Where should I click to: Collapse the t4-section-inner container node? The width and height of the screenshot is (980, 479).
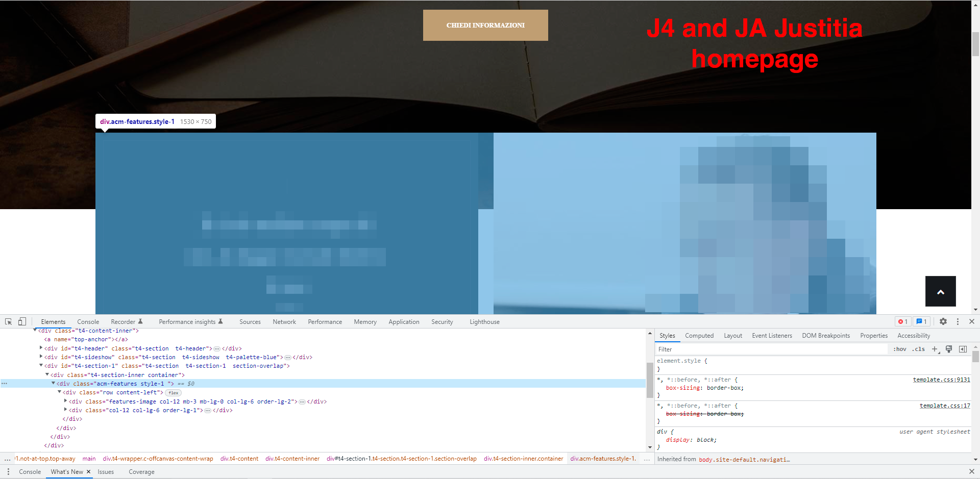pos(47,375)
